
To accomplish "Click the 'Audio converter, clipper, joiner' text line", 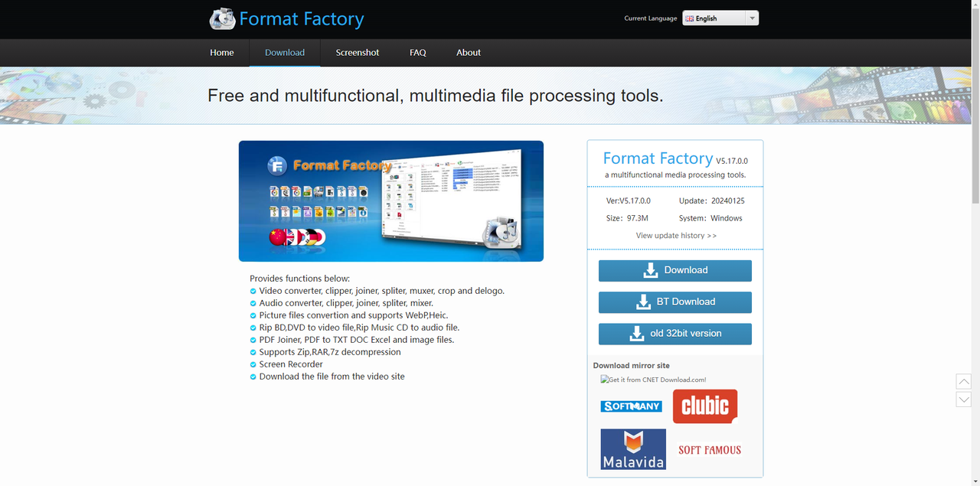I will click(346, 303).
